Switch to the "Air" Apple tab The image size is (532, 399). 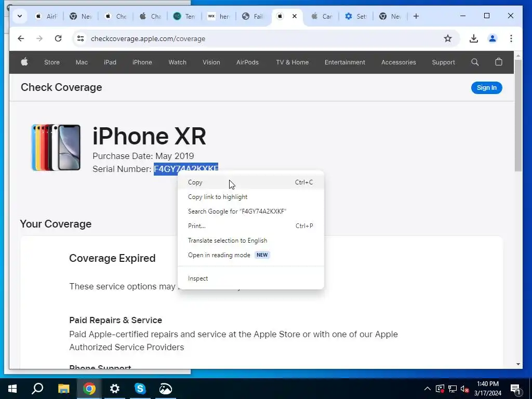click(46, 16)
